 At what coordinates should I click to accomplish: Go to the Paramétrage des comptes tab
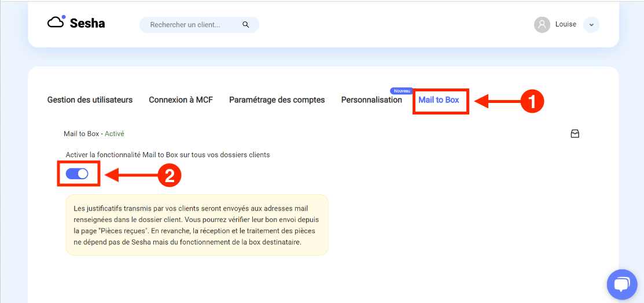277,100
